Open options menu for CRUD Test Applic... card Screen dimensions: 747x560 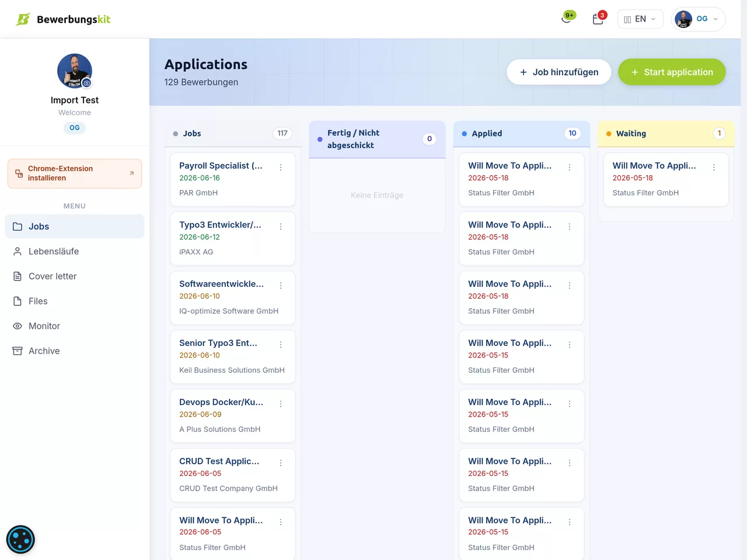pyautogui.click(x=281, y=463)
